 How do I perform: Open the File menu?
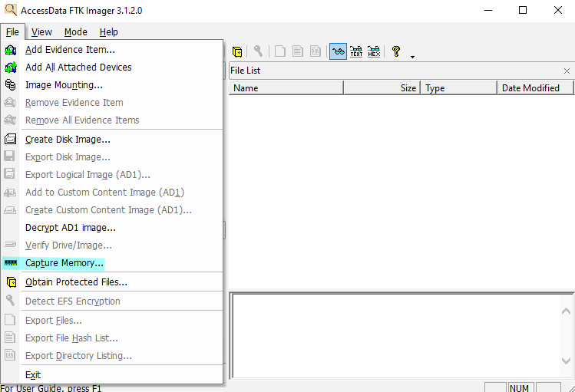(x=12, y=32)
